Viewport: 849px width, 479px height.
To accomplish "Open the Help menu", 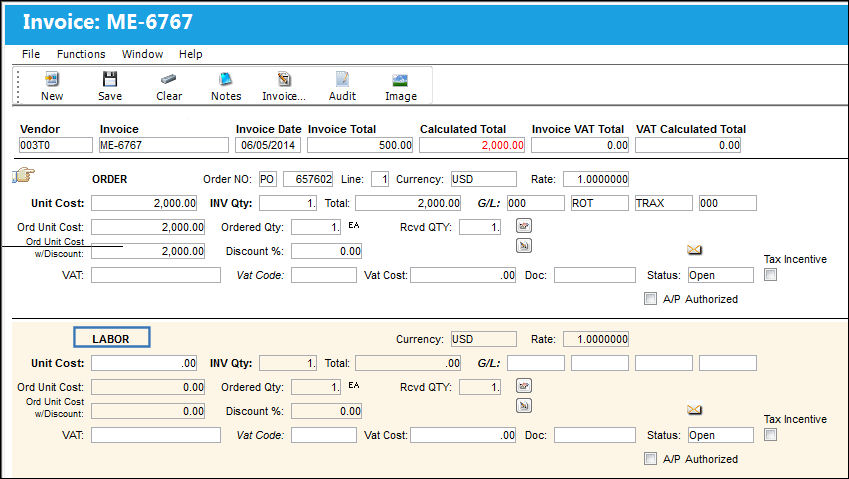I will [191, 54].
